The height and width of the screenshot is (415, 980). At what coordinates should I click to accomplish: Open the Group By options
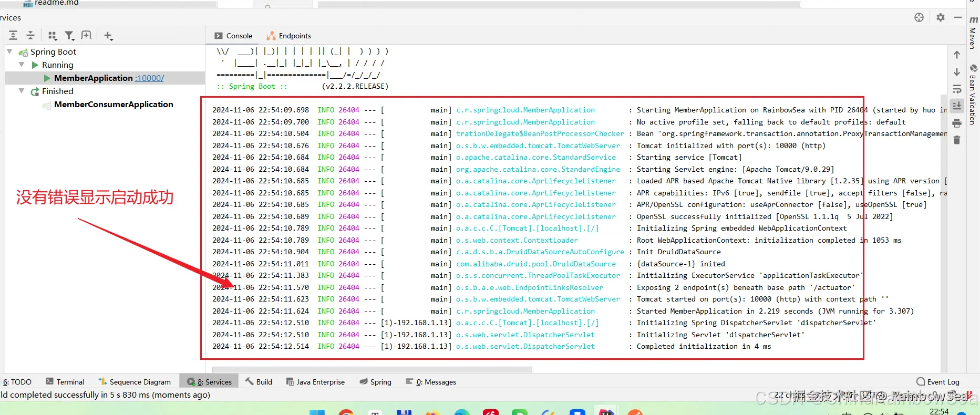click(53, 36)
